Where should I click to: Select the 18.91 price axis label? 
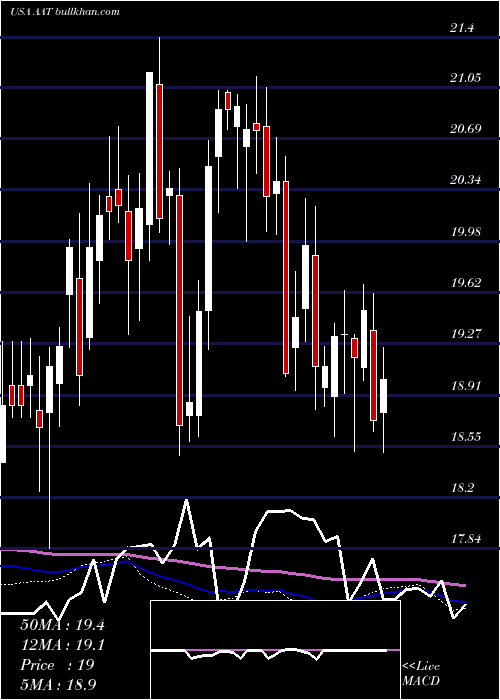coord(466,385)
